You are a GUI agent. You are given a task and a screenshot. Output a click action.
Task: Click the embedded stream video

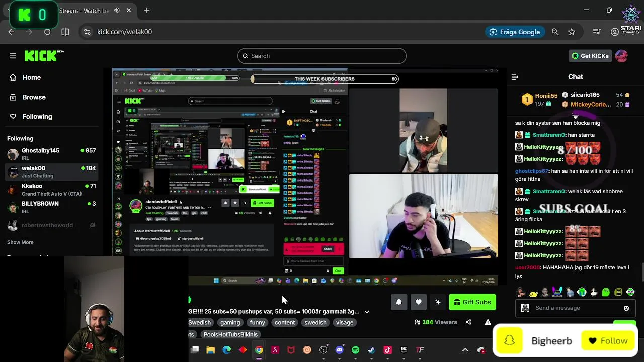coord(305,177)
